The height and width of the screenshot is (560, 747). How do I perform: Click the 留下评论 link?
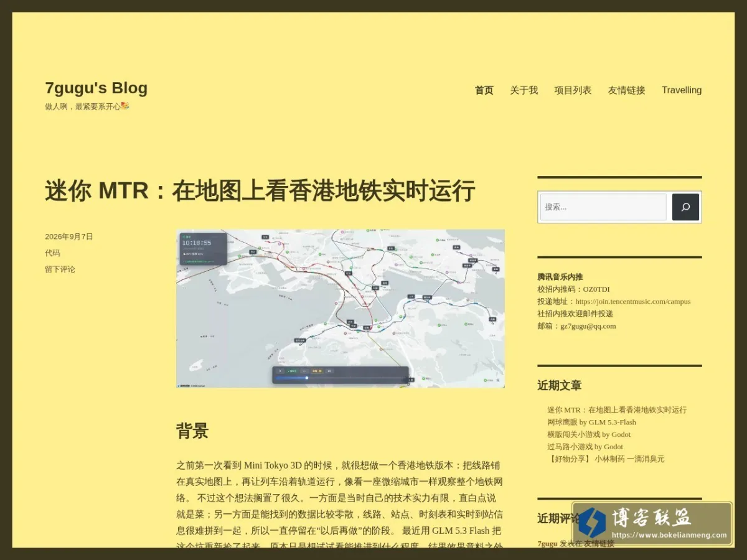pyautogui.click(x=60, y=269)
